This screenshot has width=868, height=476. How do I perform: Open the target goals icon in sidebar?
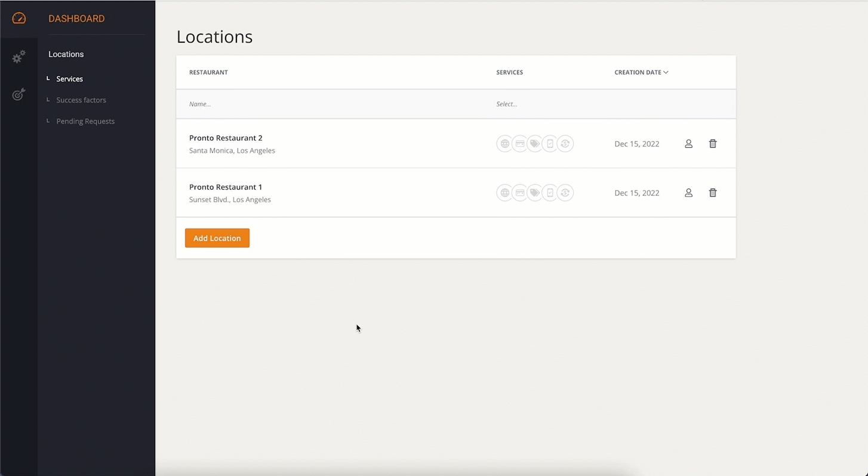coord(19,94)
